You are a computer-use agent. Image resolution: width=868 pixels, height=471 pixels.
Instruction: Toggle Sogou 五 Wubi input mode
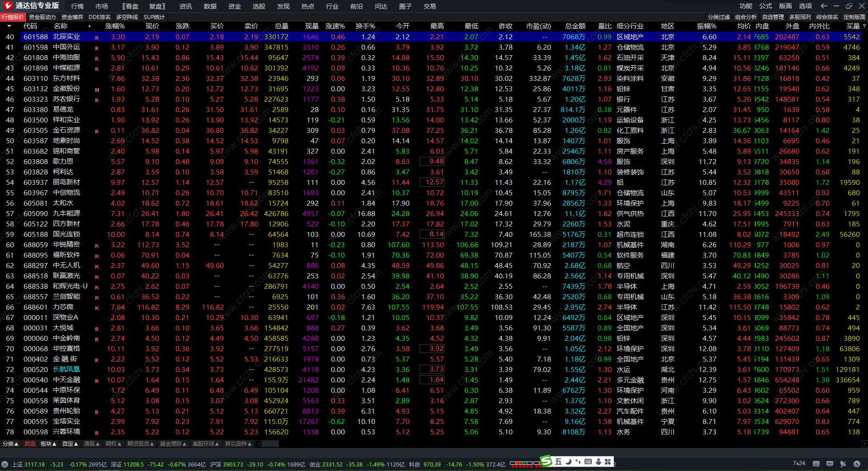[x=558, y=462]
